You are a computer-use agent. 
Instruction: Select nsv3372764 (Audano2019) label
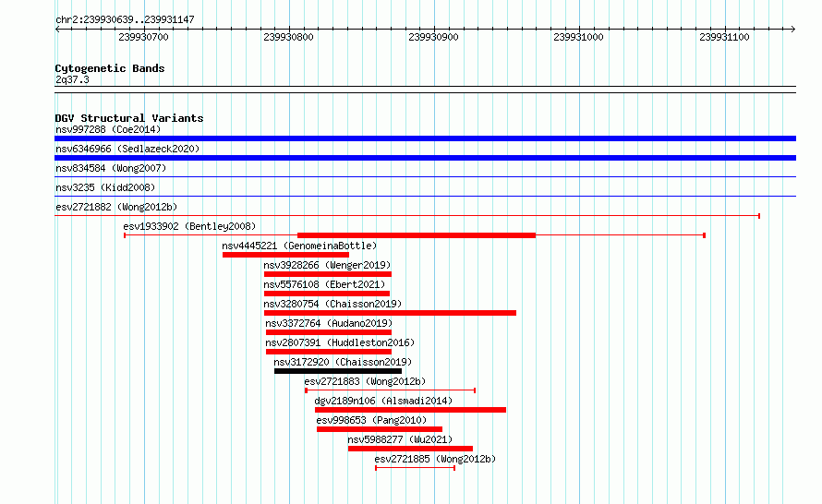[329, 323]
